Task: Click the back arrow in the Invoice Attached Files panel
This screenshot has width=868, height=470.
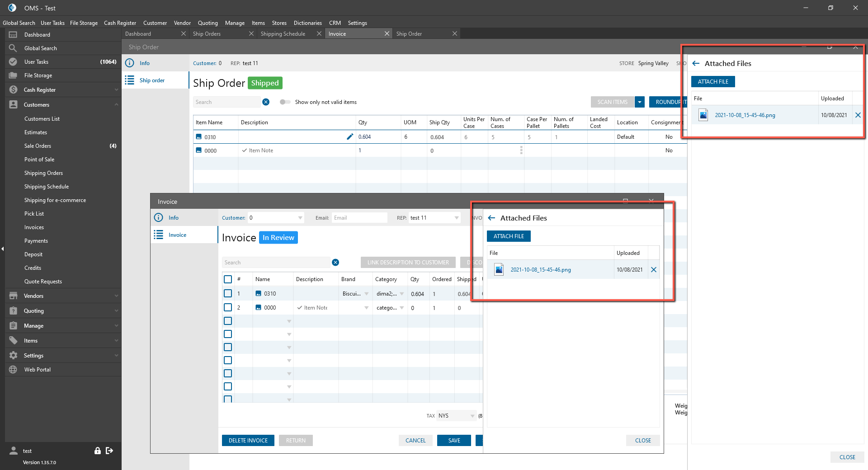Action: coord(491,218)
